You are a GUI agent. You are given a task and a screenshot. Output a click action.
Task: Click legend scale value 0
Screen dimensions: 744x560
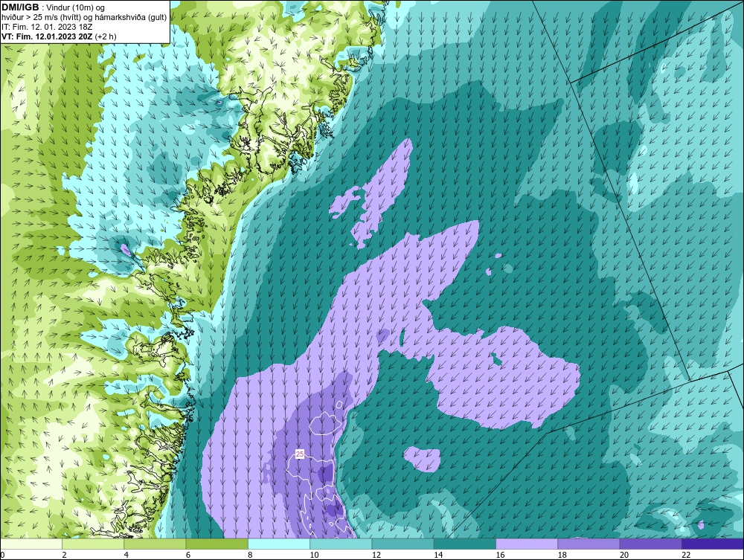(x=2, y=556)
